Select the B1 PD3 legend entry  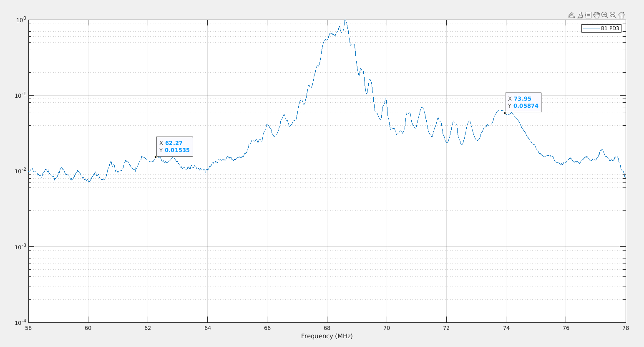(x=601, y=28)
